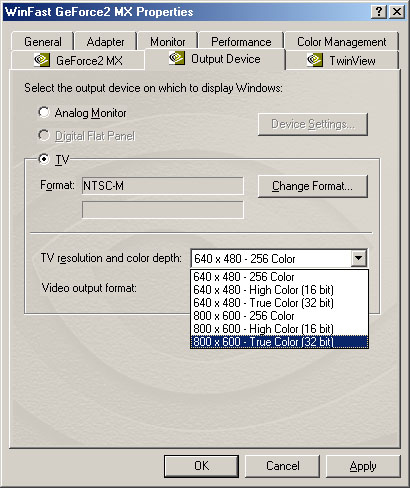The height and width of the screenshot is (488, 410).
Task: Click the Apply button
Action: tap(363, 466)
